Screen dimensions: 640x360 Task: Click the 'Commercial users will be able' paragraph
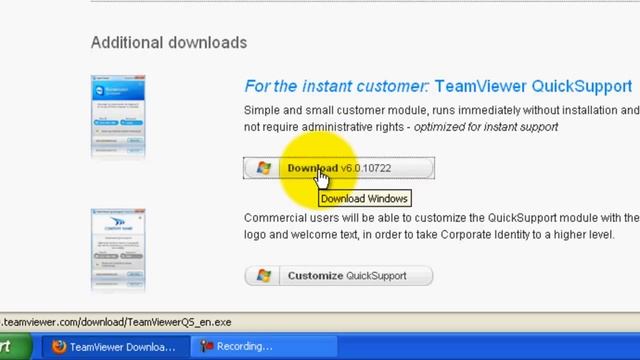tap(442, 226)
